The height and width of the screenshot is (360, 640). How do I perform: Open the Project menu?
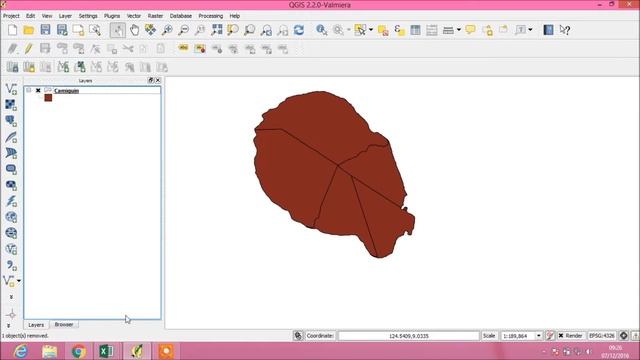[x=11, y=16]
